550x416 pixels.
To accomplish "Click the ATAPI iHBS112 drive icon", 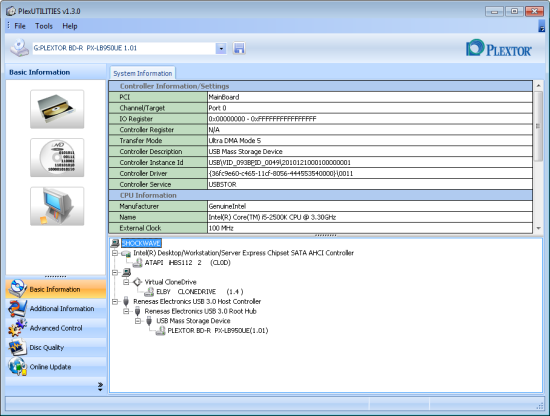I will click(x=138, y=263).
